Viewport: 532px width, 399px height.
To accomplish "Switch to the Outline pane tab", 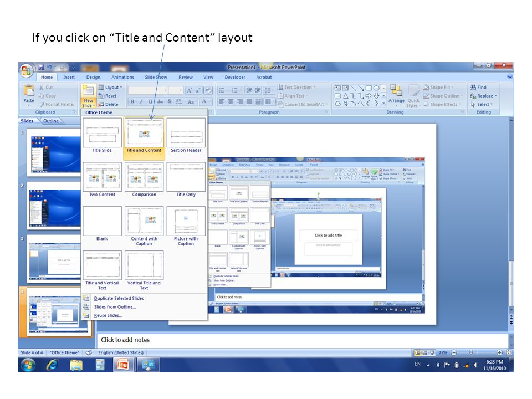I will [51, 121].
